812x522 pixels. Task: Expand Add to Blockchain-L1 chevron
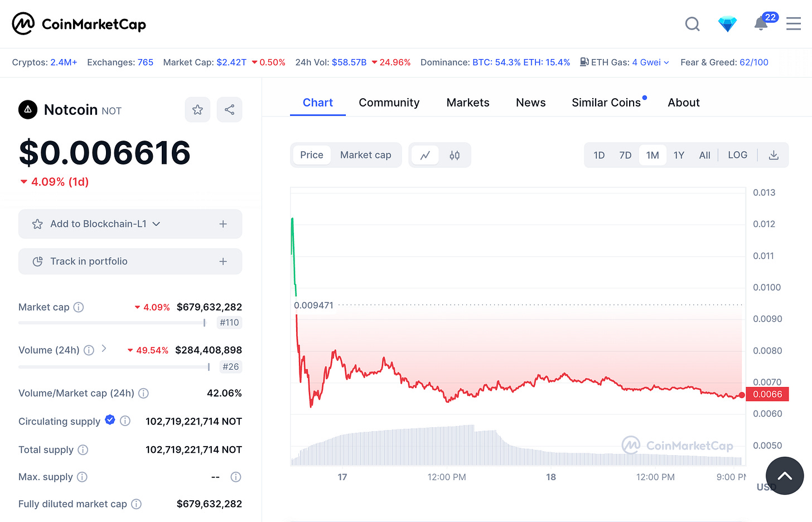click(156, 224)
